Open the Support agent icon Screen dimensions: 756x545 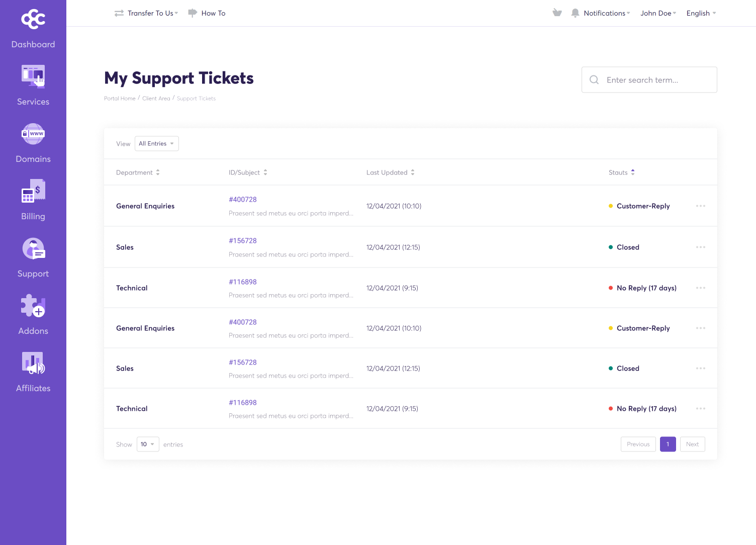33,248
